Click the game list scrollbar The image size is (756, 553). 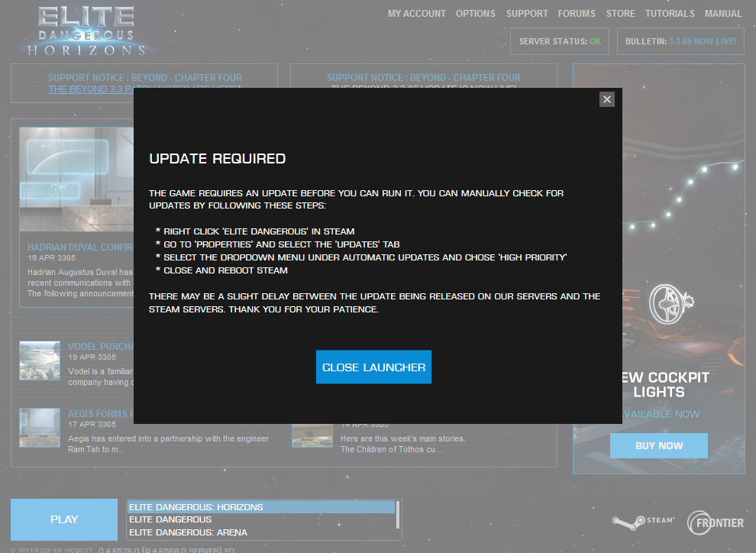tap(398, 515)
